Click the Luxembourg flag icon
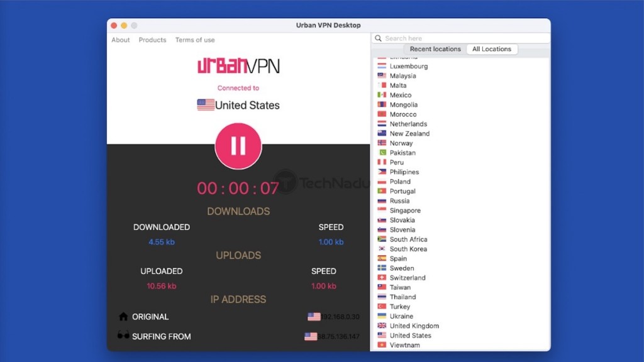 coord(382,66)
